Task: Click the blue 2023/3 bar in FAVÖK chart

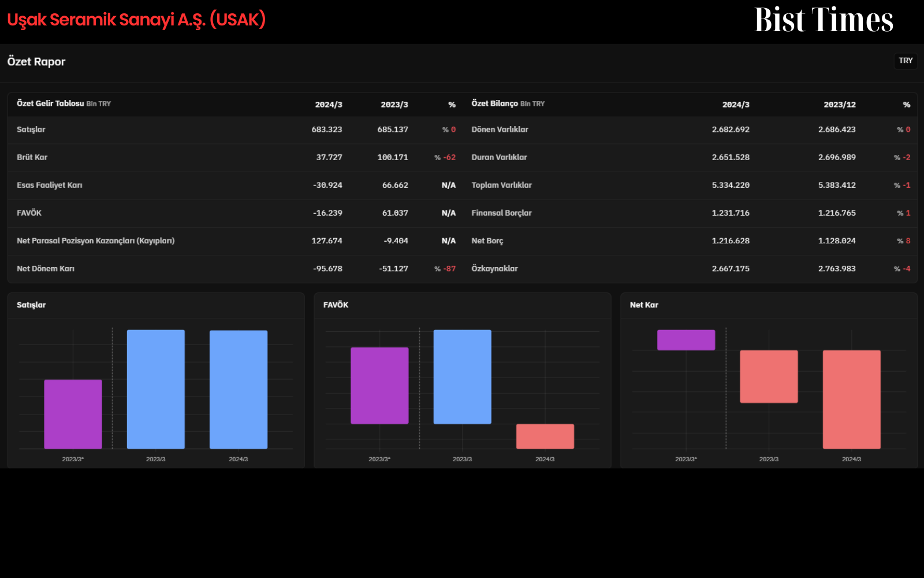Action: tap(463, 377)
